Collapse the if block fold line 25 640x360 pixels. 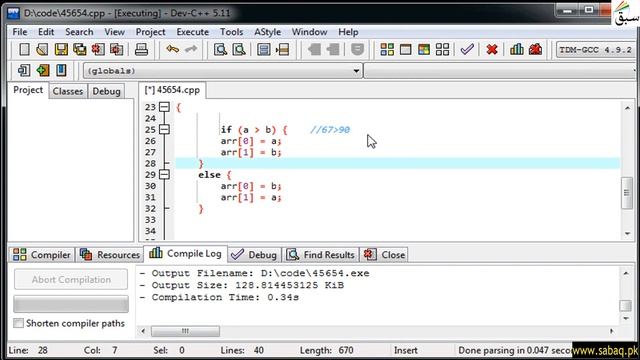pyautogui.click(x=164, y=129)
